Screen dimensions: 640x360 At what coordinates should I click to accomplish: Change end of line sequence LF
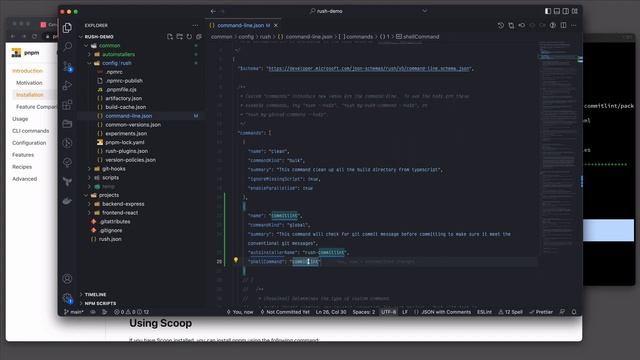click(405, 312)
